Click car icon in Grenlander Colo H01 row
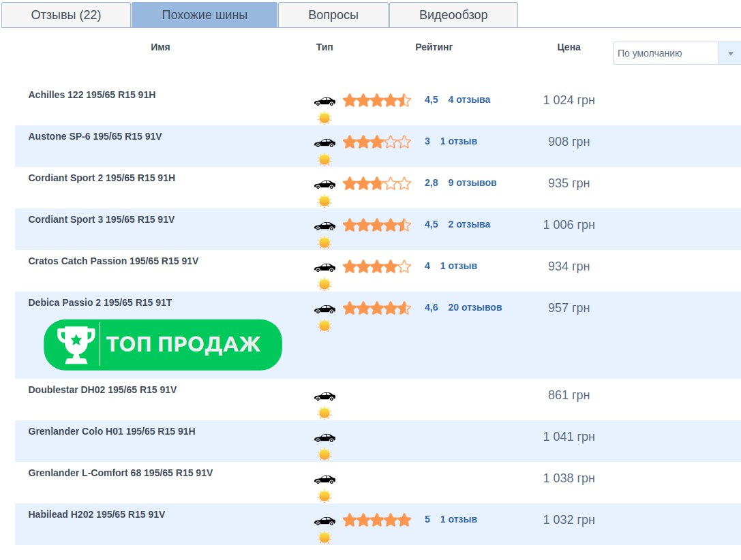This screenshot has height=560, width=741. click(x=324, y=437)
